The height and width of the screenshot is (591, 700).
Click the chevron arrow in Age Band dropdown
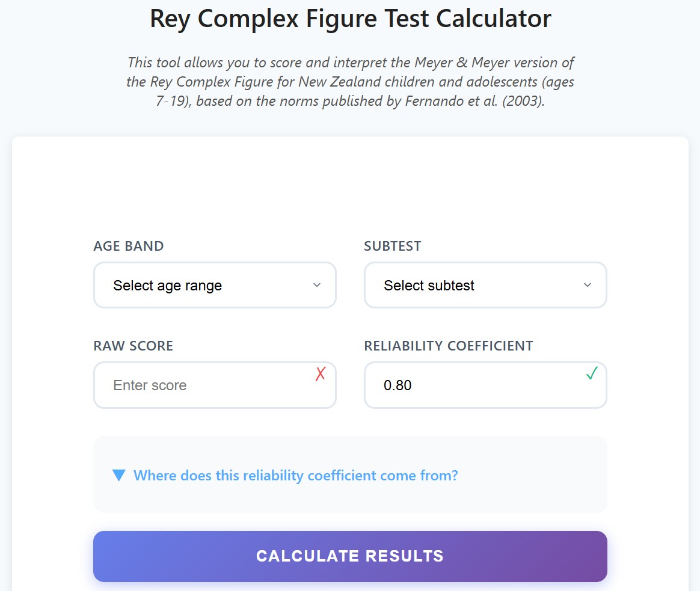[x=317, y=285]
